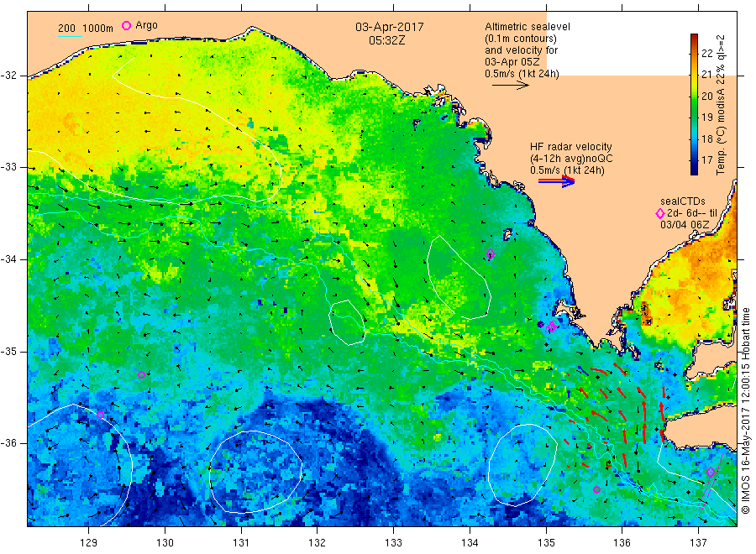This screenshot has height=554, width=756.
Task: Click the '18' label on the color bar
Action: (706, 138)
